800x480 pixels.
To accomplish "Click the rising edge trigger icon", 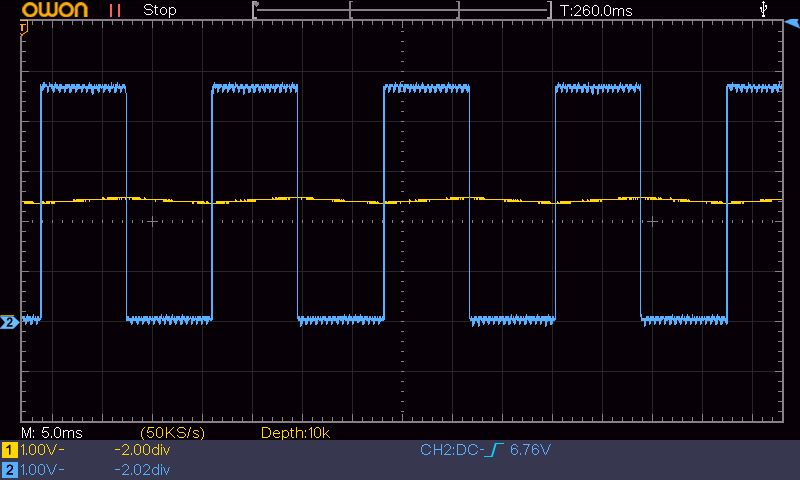I will tap(494, 450).
